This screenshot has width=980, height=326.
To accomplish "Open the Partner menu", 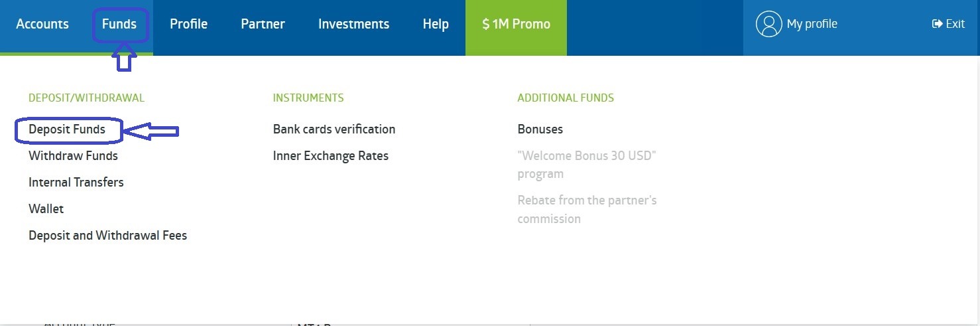I will pyautogui.click(x=263, y=24).
